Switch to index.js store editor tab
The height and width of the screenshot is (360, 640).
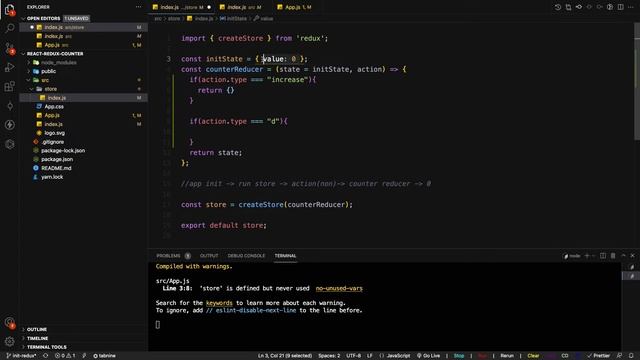(182, 7)
